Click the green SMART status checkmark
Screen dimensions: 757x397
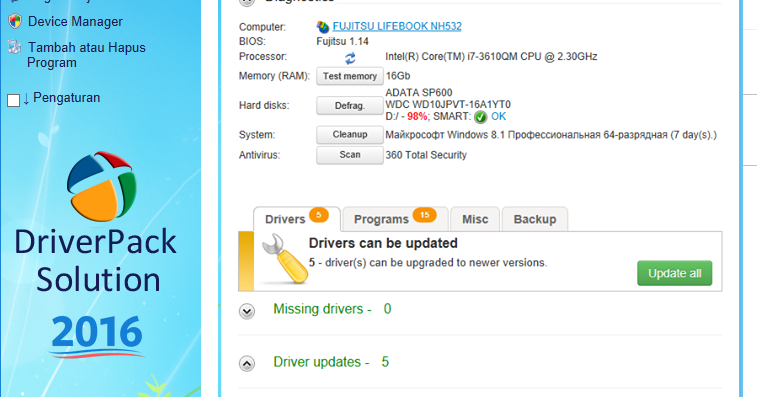[480, 117]
